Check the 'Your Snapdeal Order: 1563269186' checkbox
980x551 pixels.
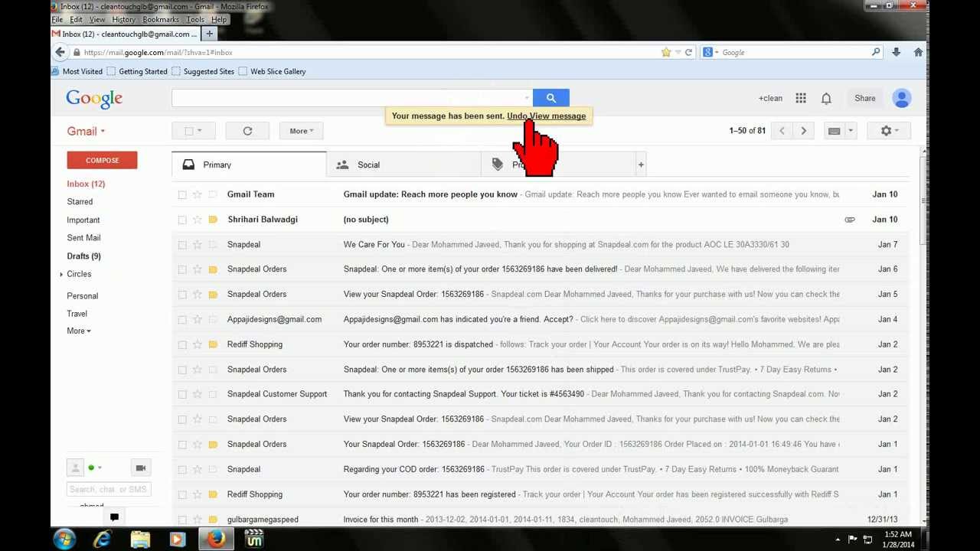coord(182,445)
